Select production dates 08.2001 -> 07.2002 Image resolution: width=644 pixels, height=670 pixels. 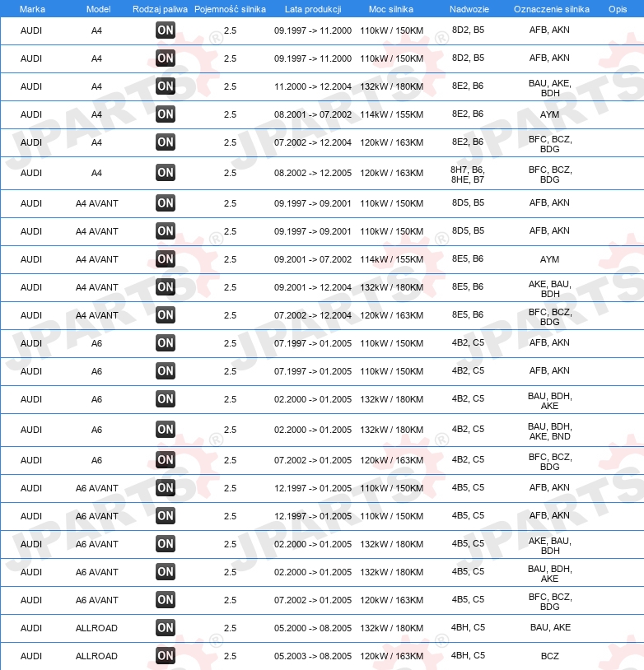pyautogui.click(x=313, y=114)
